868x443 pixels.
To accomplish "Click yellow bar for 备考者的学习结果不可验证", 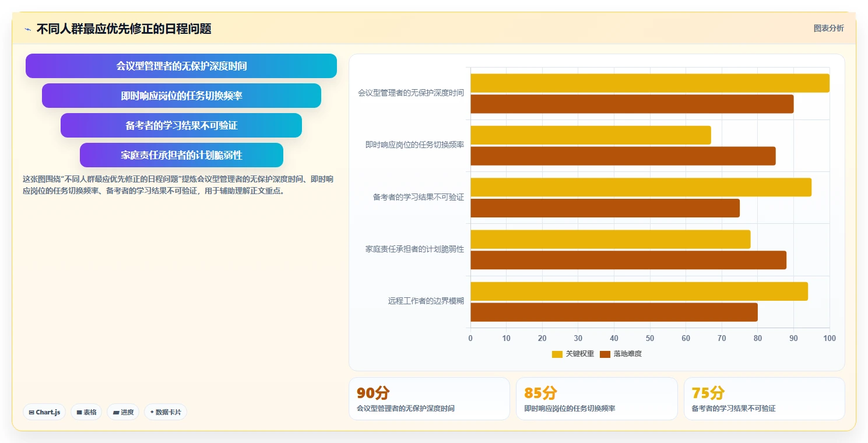I will pyautogui.click(x=641, y=187).
